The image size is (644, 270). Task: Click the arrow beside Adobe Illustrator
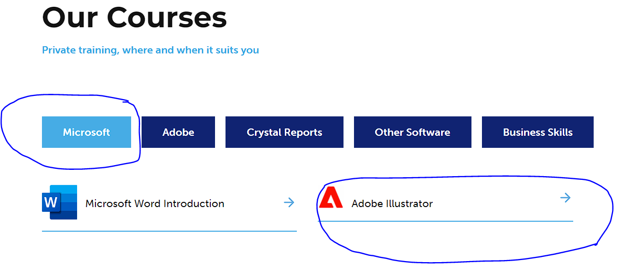point(565,198)
